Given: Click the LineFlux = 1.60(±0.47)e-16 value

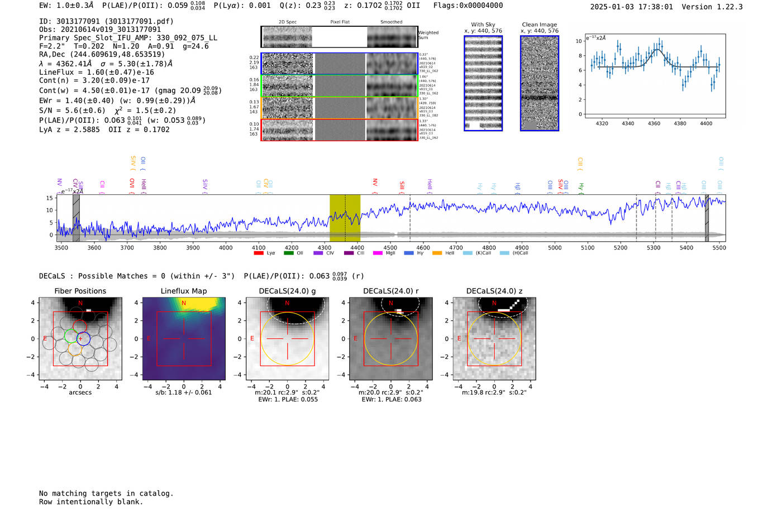Looking at the screenshot, I should click(x=97, y=72).
